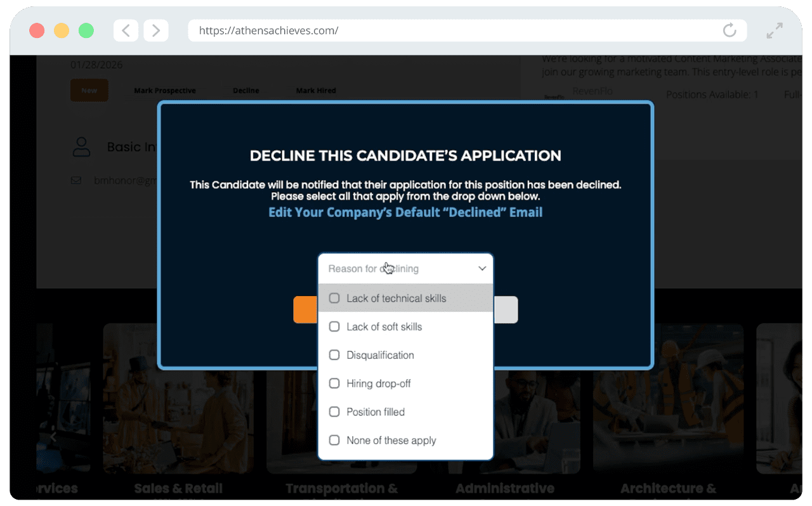Image resolution: width=812 pixels, height=506 pixels.
Task: Click the green window dot
Action: (x=86, y=30)
